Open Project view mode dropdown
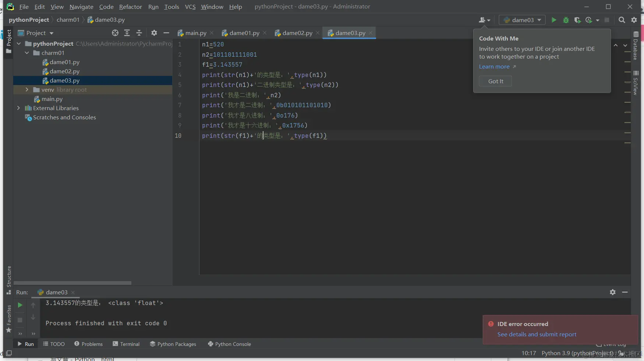The height and width of the screenshot is (361, 644). (36, 33)
